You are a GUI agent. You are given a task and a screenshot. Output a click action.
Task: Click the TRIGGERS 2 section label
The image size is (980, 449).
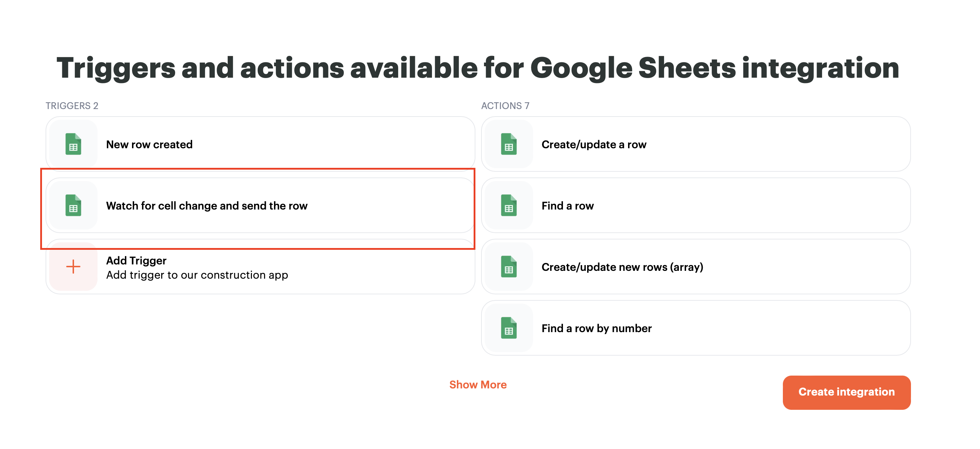[x=72, y=105]
